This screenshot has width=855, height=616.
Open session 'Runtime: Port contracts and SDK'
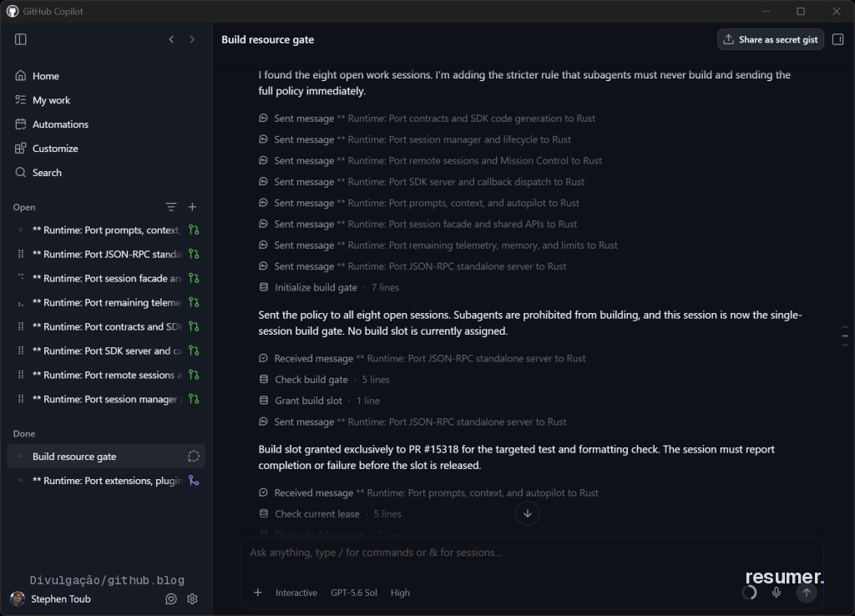click(x=106, y=326)
